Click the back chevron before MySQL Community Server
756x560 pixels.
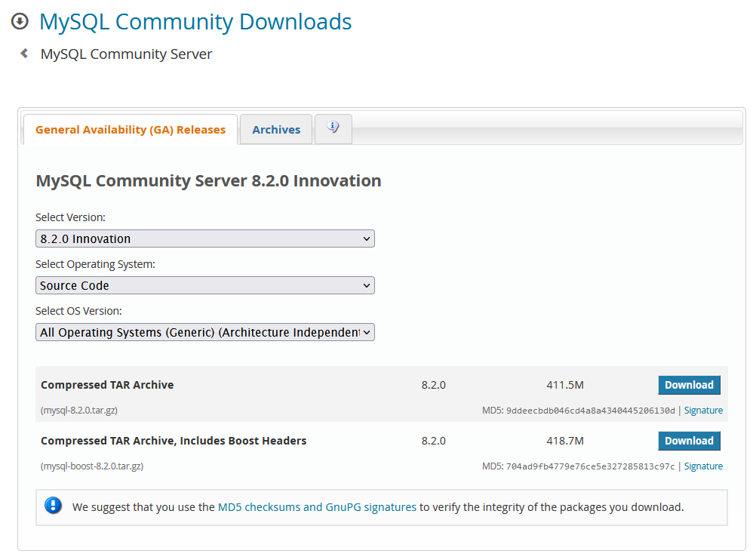click(x=24, y=53)
